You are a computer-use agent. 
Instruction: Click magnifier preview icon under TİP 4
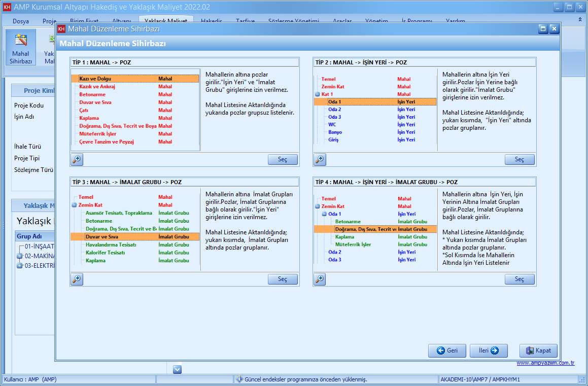click(x=320, y=279)
